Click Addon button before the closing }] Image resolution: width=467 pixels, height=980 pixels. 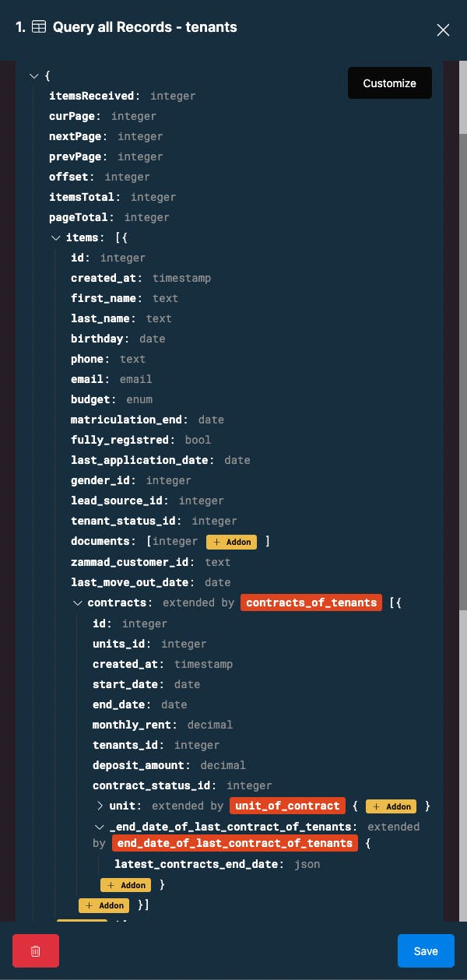(x=104, y=905)
